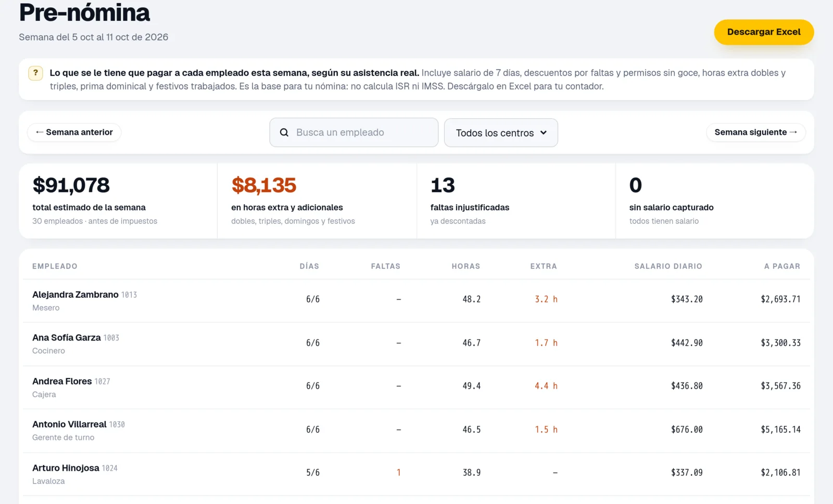Click Arturo Hinojosa's 5/6 days value
833x504 pixels.
[313, 473]
